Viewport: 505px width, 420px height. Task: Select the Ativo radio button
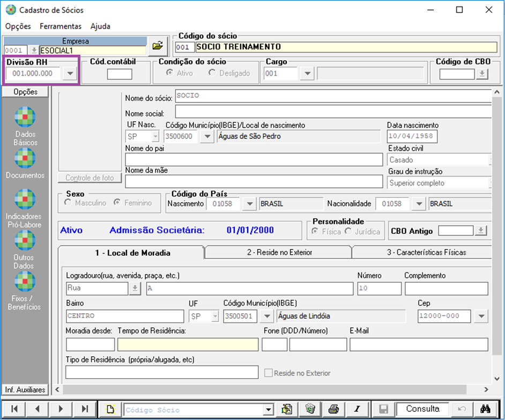coord(169,72)
